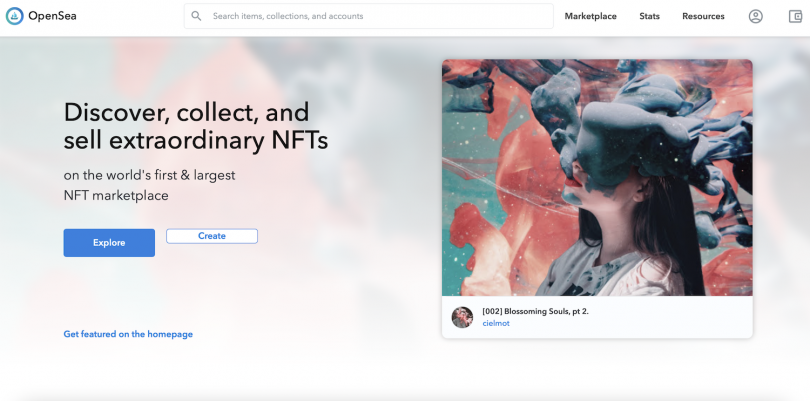Click the Discover, collect, and sell NFTs headline
Screen dimensions: 810x401
point(196,126)
